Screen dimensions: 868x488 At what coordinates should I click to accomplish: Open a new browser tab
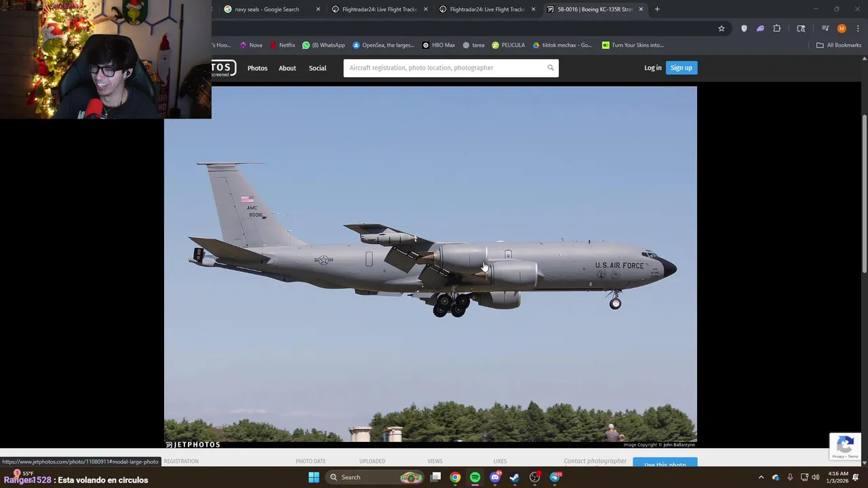pyautogui.click(x=657, y=9)
